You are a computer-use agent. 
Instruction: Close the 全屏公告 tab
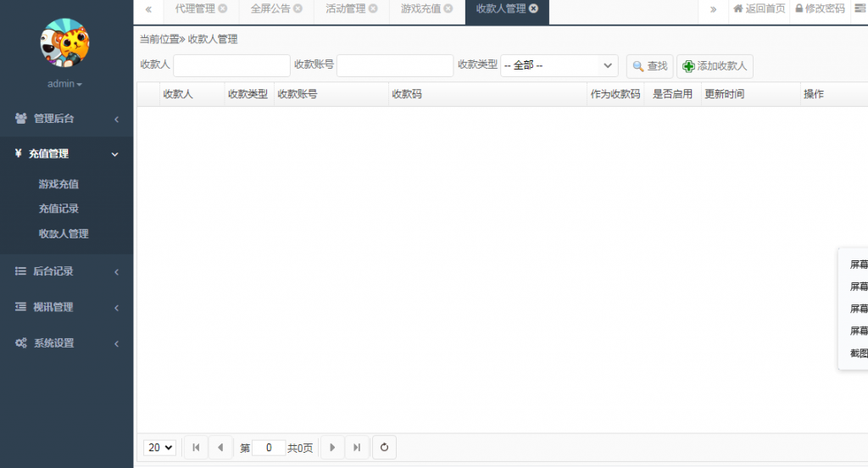click(298, 9)
